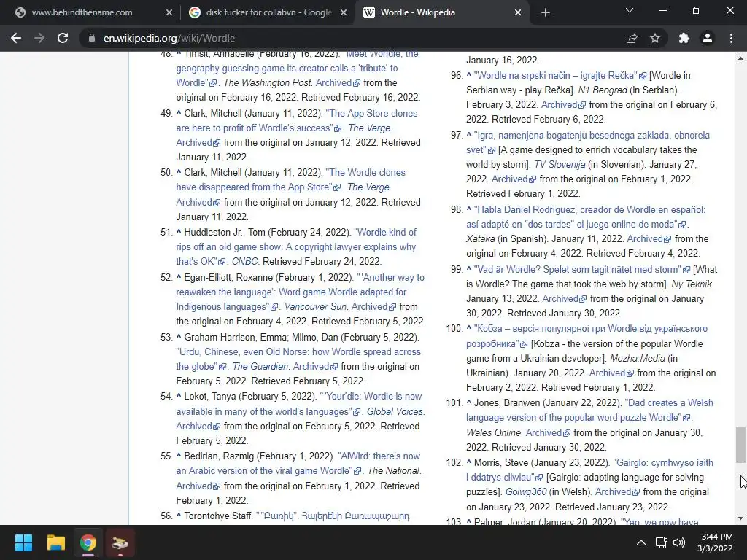This screenshot has height=560, width=747.
Task: Jump back from reference 50 caret
Action: (179, 172)
